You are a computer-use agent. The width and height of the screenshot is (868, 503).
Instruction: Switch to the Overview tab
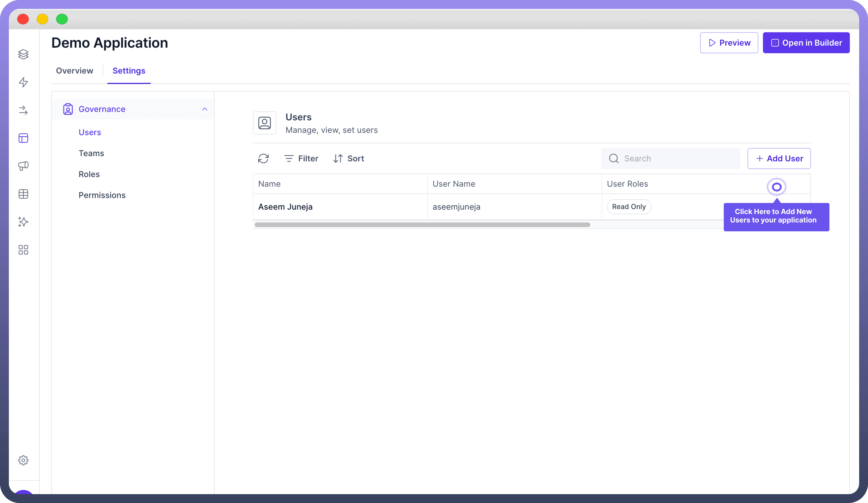click(x=75, y=71)
